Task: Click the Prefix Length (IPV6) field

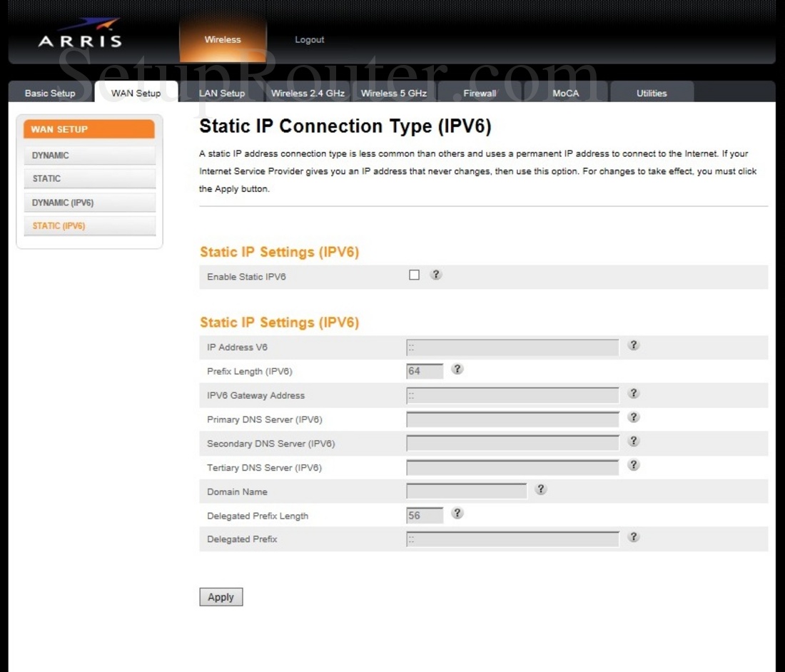Action: pos(425,371)
